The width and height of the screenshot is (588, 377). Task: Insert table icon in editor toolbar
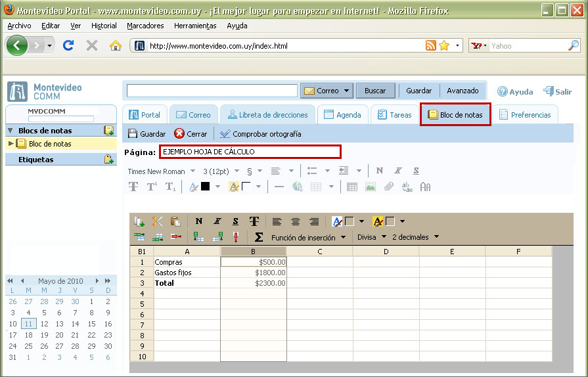point(352,187)
